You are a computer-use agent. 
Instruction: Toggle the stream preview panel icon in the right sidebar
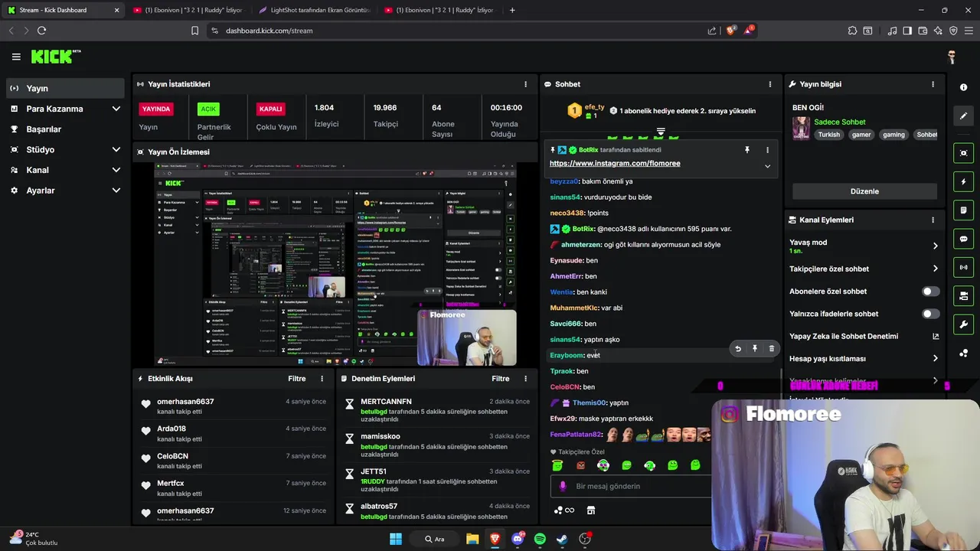[963, 153]
